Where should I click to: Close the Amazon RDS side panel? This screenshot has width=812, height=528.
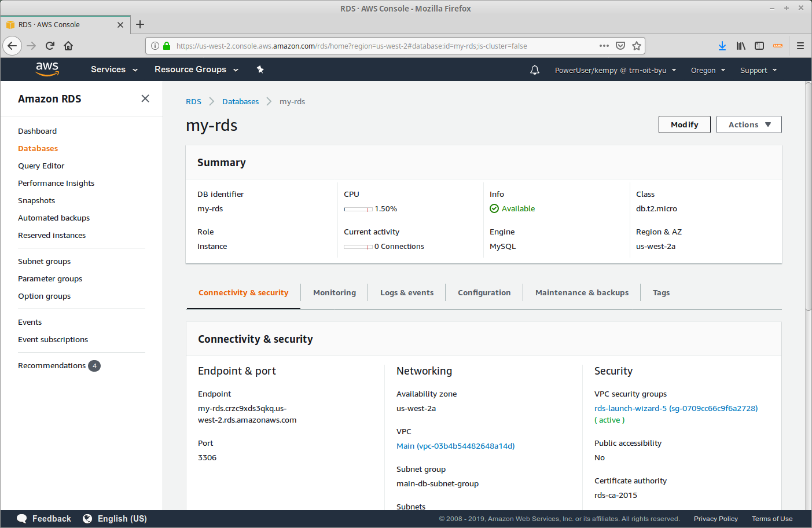pyautogui.click(x=145, y=98)
